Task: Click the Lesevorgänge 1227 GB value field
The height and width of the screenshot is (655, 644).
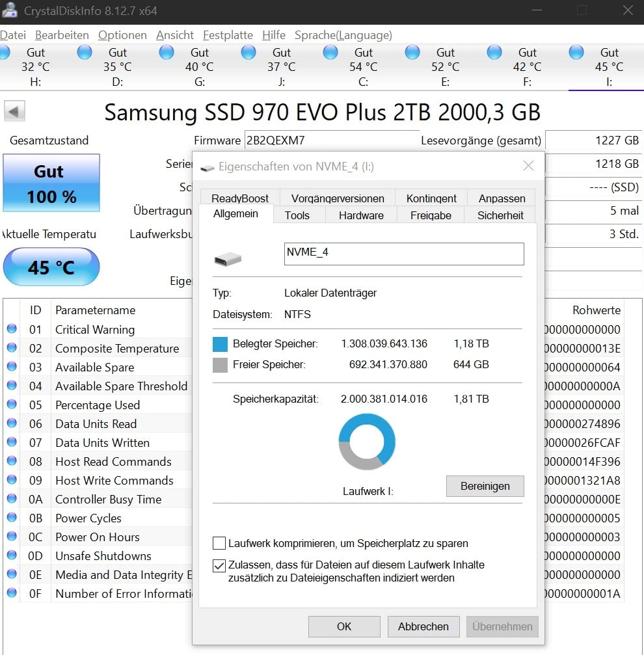Action: 593,140
